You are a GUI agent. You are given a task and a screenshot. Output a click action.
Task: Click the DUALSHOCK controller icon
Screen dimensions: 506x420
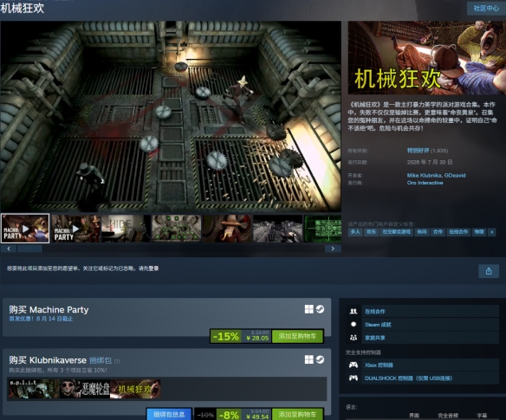click(x=354, y=378)
